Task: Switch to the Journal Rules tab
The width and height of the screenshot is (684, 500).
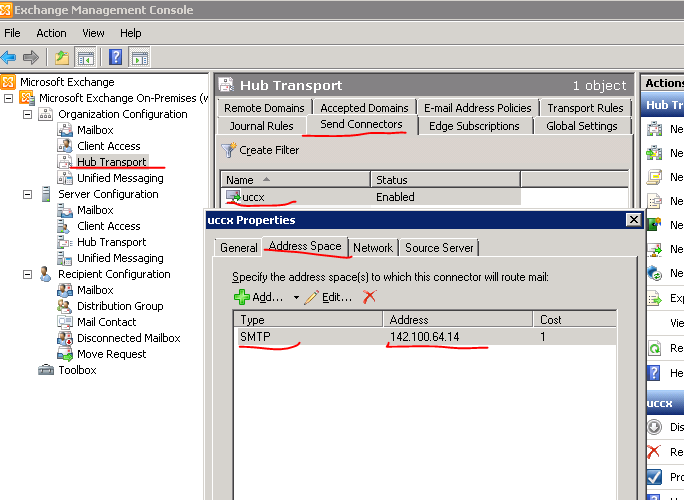Action: (x=262, y=126)
